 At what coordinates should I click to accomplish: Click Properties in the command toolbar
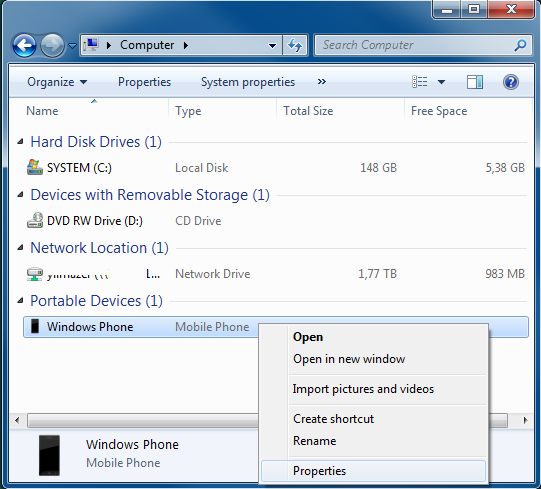144,82
